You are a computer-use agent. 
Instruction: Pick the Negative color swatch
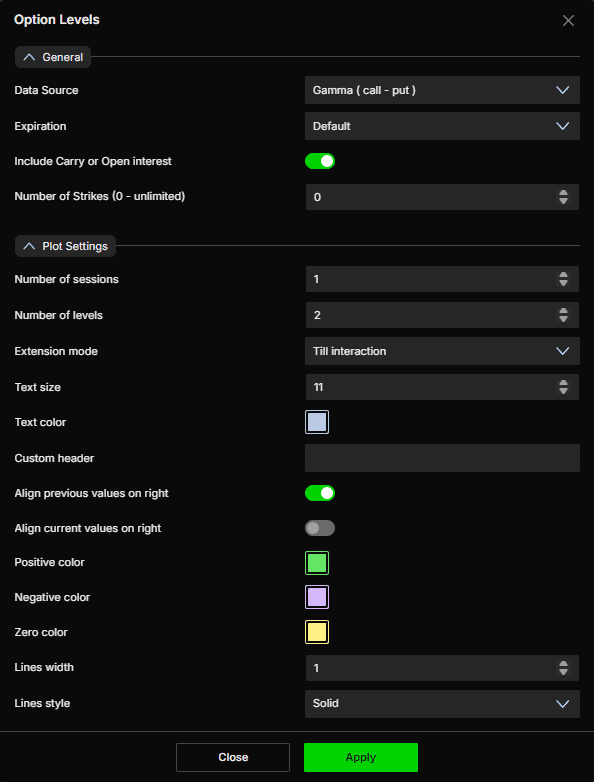point(317,597)
